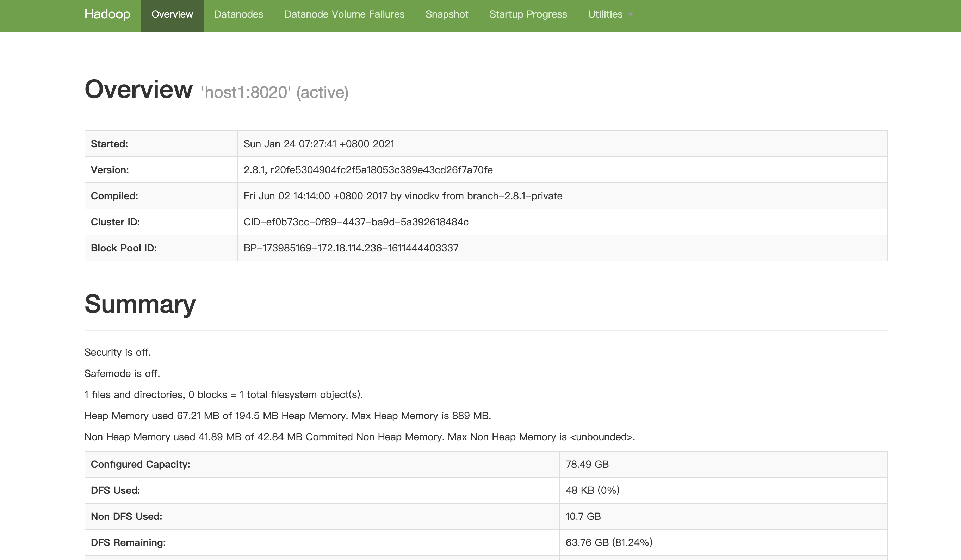Click the 'Non Heap Memory used 41.89 MB' line
This screenshot has width=961, height=560.
pyautogui.click(x=360, y=437)
